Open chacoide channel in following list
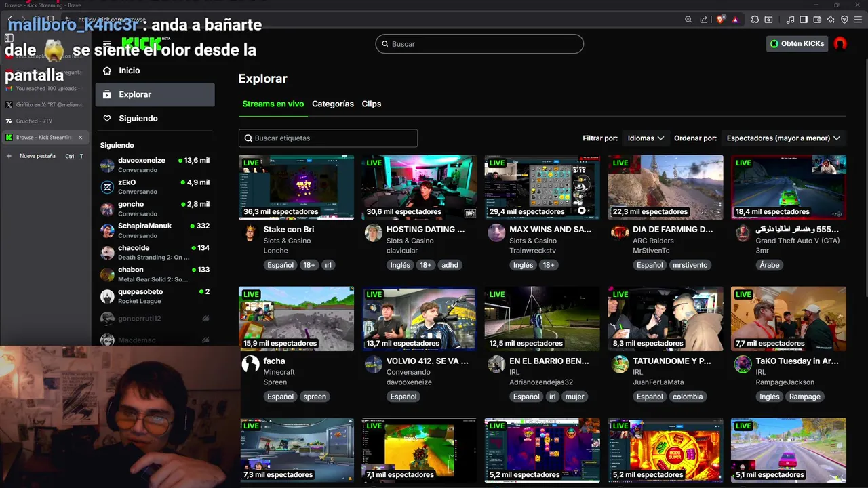868x488 pixels. tap(155, 252)
